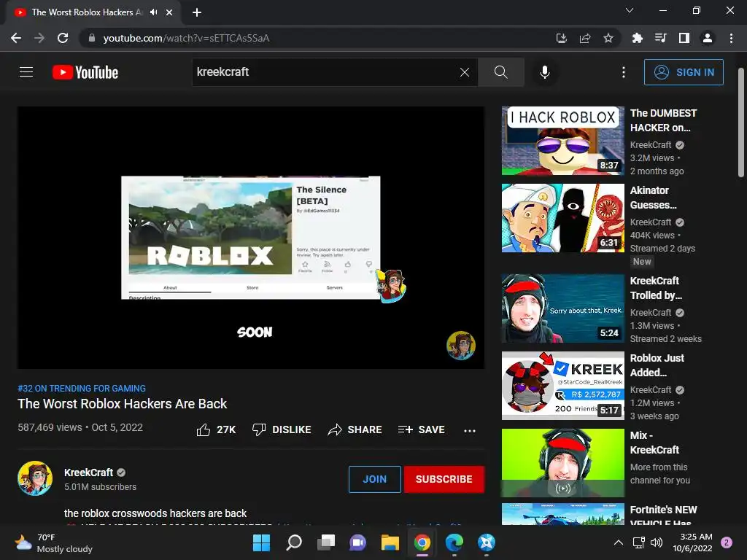Open more actions ellipsis under the video
The height and width of the screenshot is (560, 747).
pos(470,430)
